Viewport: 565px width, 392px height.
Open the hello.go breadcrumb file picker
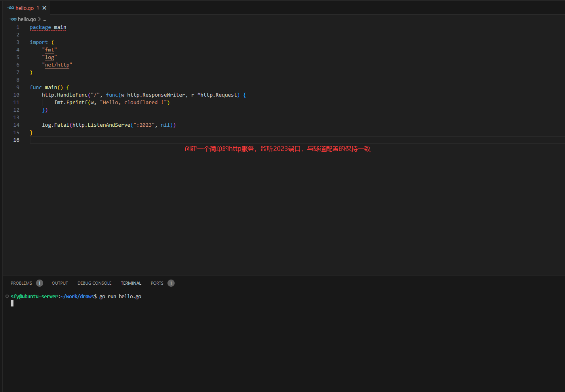coord(27,19)
